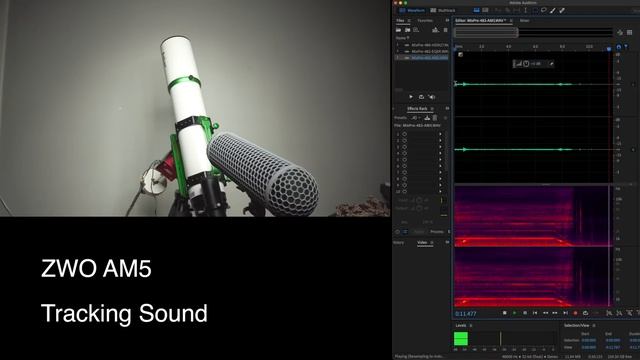Open the effect slot 6 arrow menu
The height and width of the screenshot is (360, 640).
[x=440, y=166]
